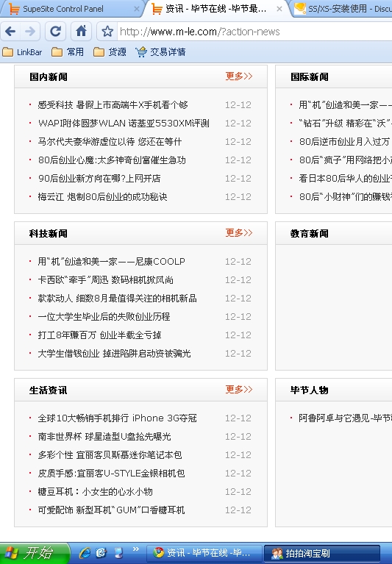Image resolution: width=392 pixels, height=564 pixels.
Task: Open article 卡西欧"牵手"周迅 数码相机掀风尚
Action: pyautogui.click(x=106, y=280)
